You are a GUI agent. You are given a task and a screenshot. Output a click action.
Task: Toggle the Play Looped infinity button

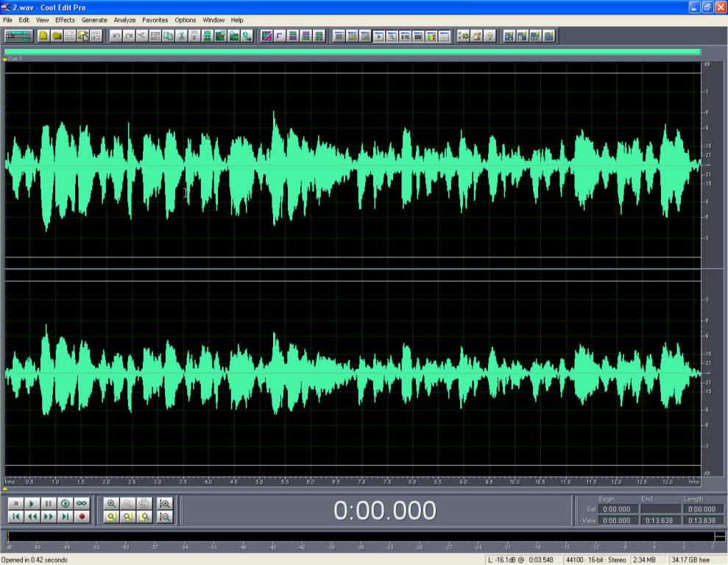coord(82,504)
